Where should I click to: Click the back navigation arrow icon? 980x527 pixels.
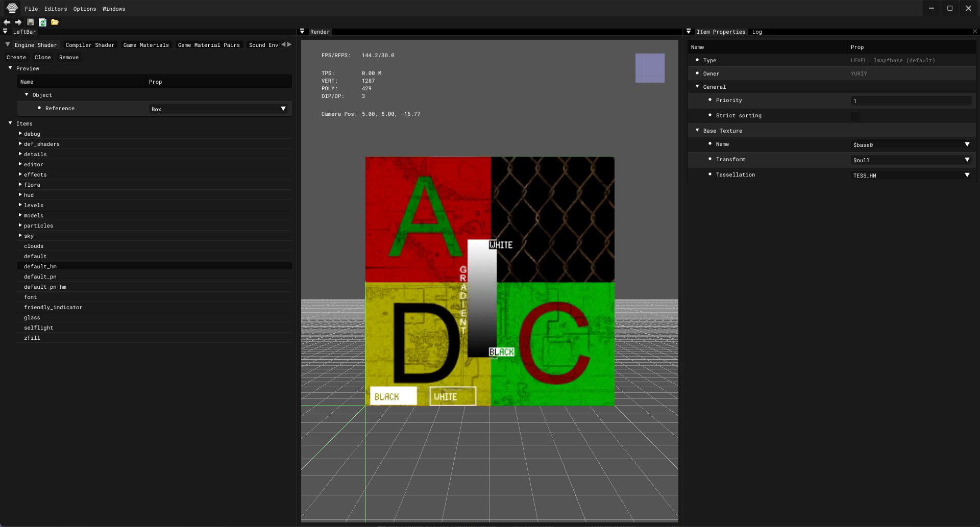coord(7,22)
